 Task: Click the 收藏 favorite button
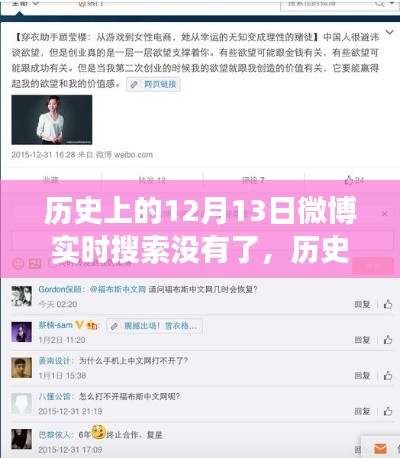pyautogui.click(x=51, y=180)
